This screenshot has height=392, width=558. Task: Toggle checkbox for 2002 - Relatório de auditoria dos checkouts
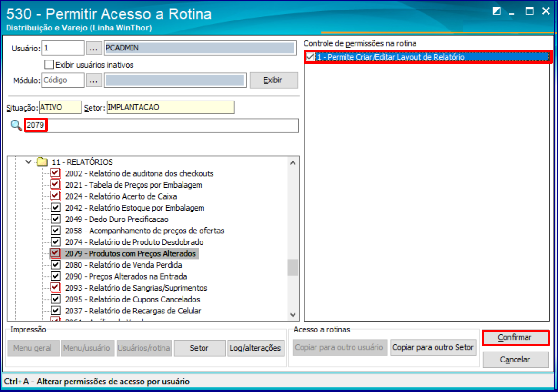pyautogui.click(x=55, y=173)
